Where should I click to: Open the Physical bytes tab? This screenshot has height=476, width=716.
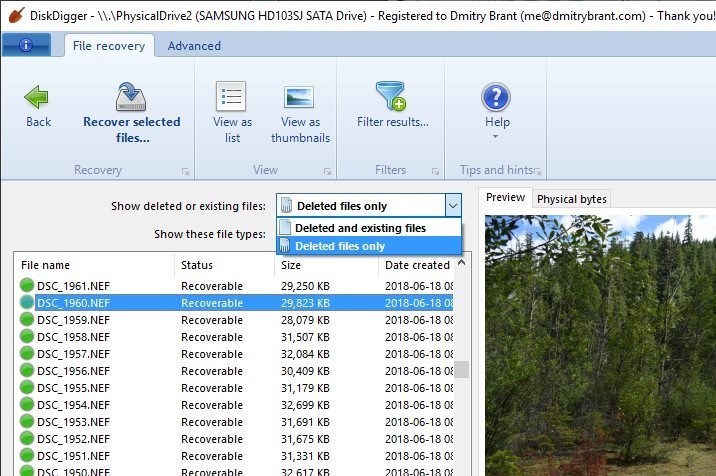point(572,199)
